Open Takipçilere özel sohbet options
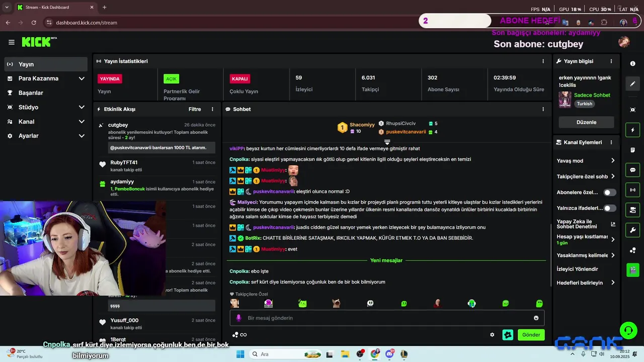Image resolution: width=644 pixels, height=362 pixels. pyautogui.click(x=586, y=176)
